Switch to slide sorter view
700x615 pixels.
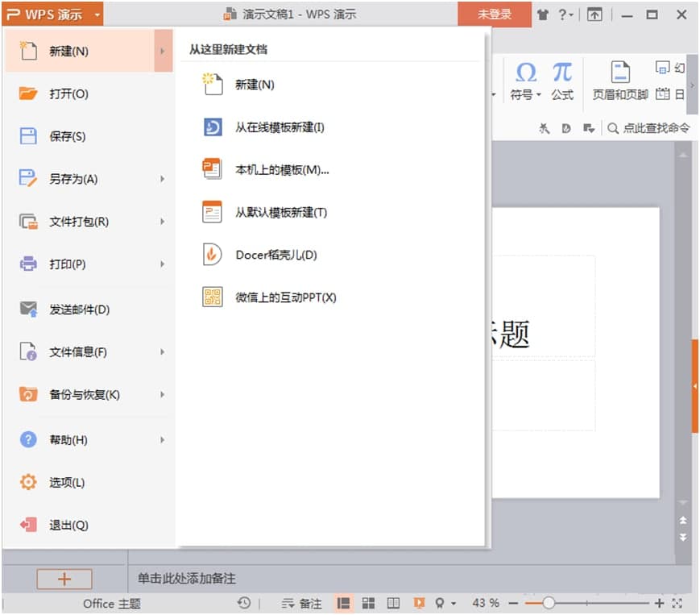click(x=368, y=603)
